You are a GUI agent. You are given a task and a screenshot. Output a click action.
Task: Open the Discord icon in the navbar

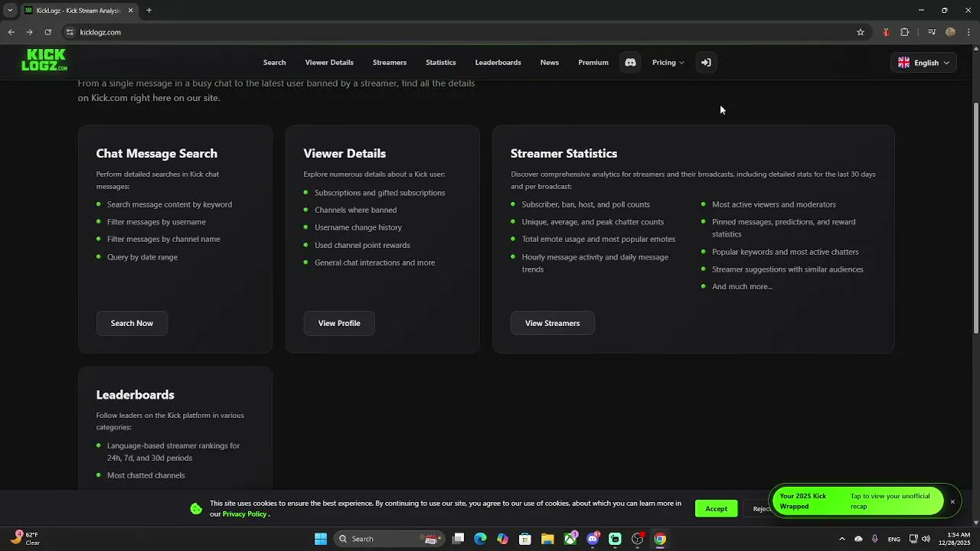click(630, 63)
